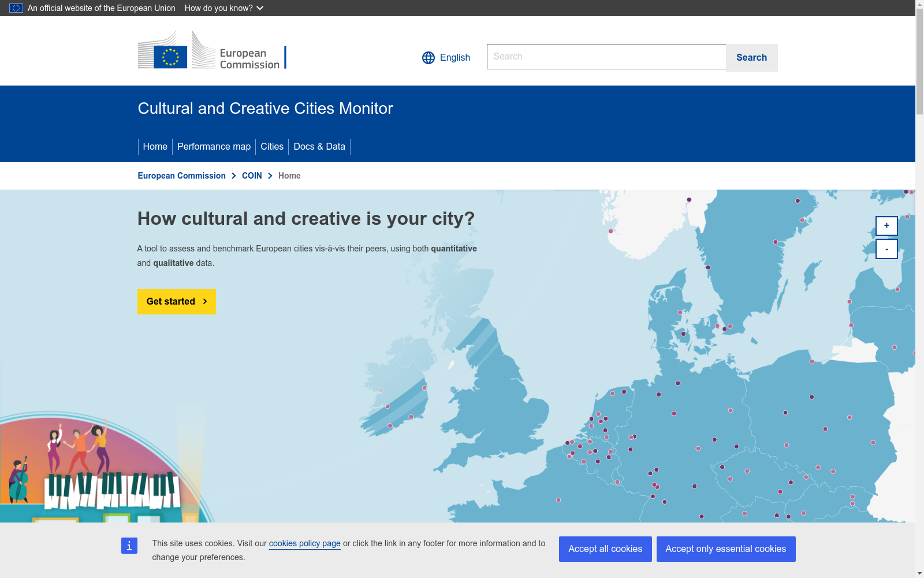This screenshot has height=578, width=924.
Task: Click the arrow icon on Get started
Action: (205, 301)
